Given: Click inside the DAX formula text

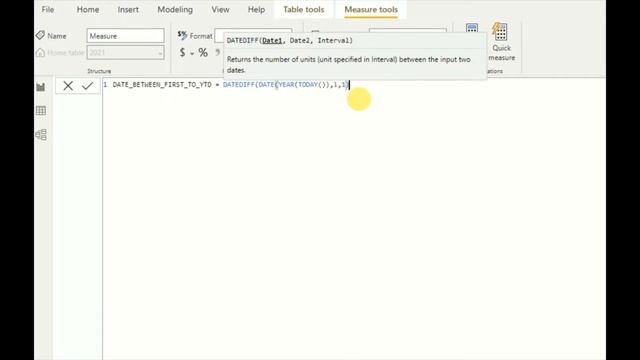Looking at the screenshot, I should pos(231,85).
